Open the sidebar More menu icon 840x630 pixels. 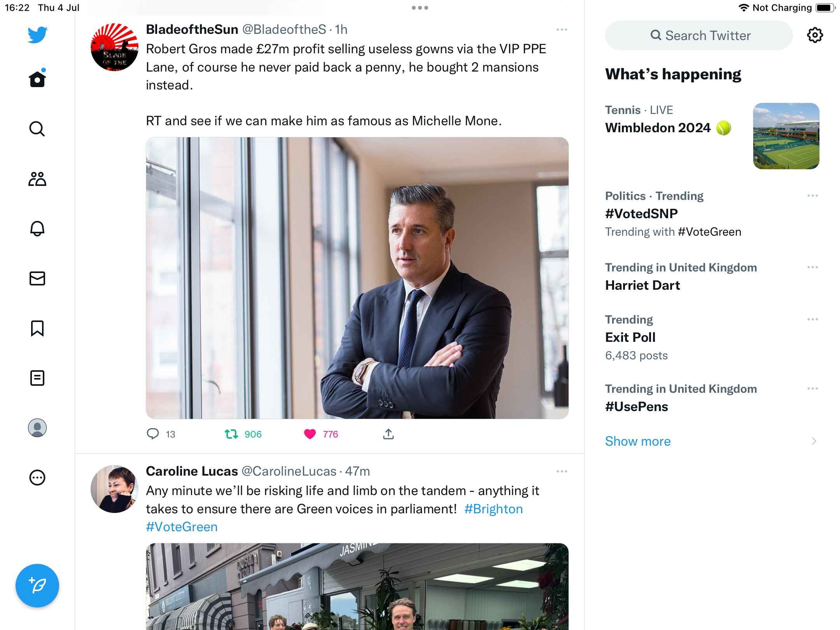tap(37, 478)
